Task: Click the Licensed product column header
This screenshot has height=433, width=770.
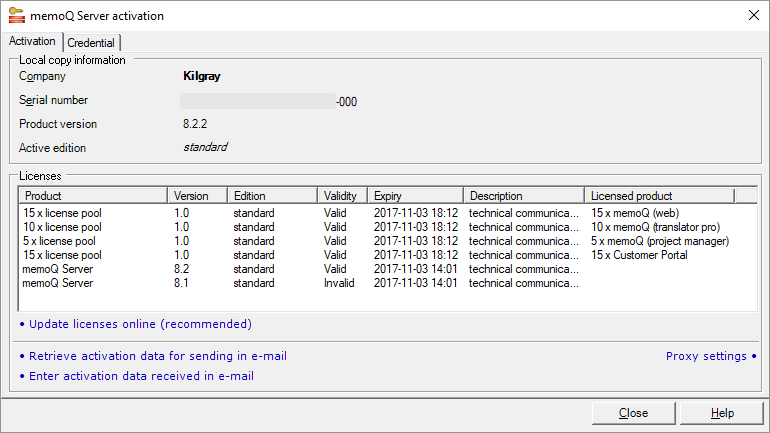Action: click(659, 196)
